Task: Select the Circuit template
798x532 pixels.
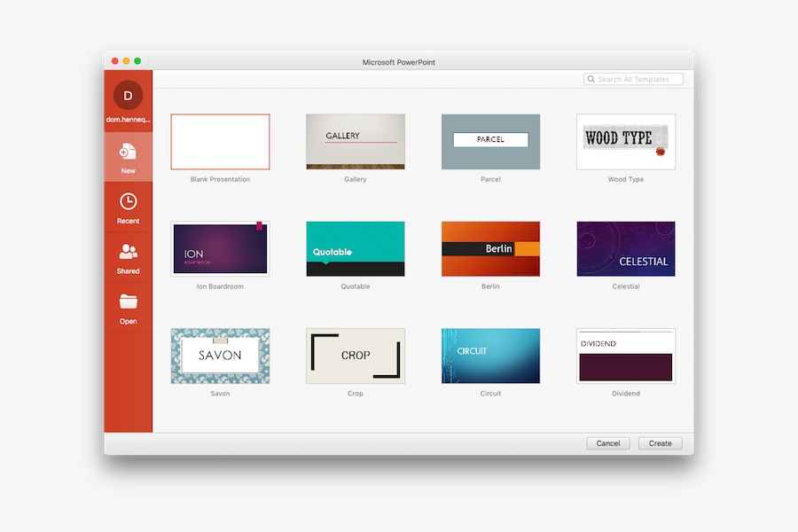Action: click(490, 356)
